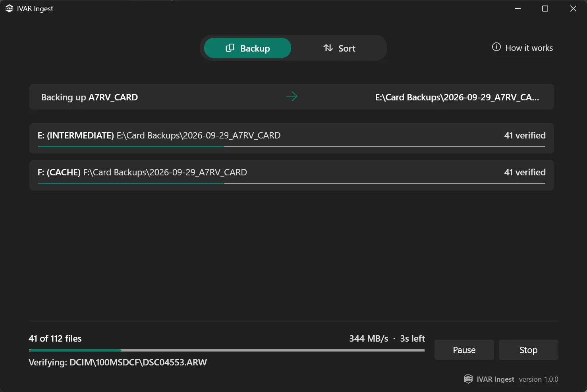Select the E: (INTERMEDIATE) destination row

click(x=292, y=138)
